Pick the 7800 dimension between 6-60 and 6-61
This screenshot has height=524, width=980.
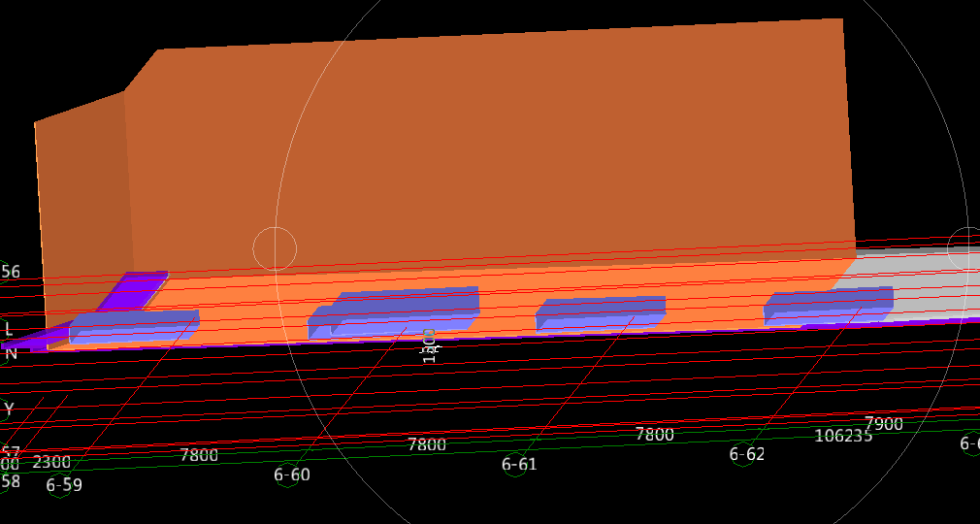click(x=426, y=444)
